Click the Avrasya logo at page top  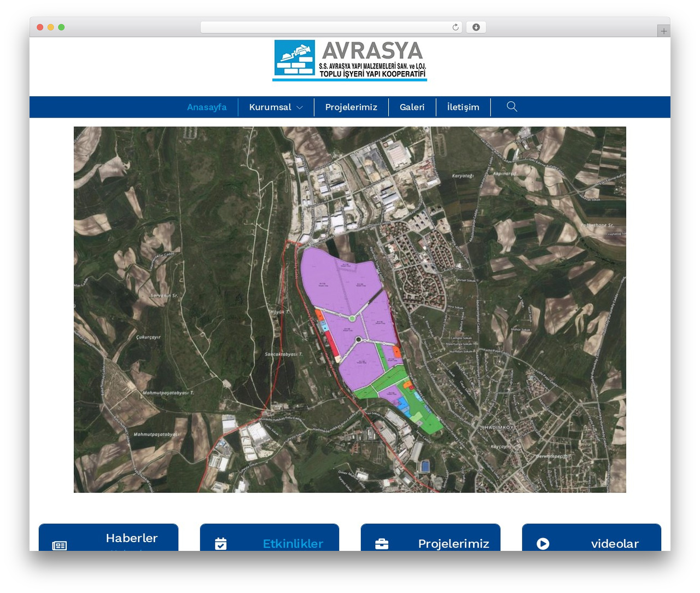(x=350, y=61)
